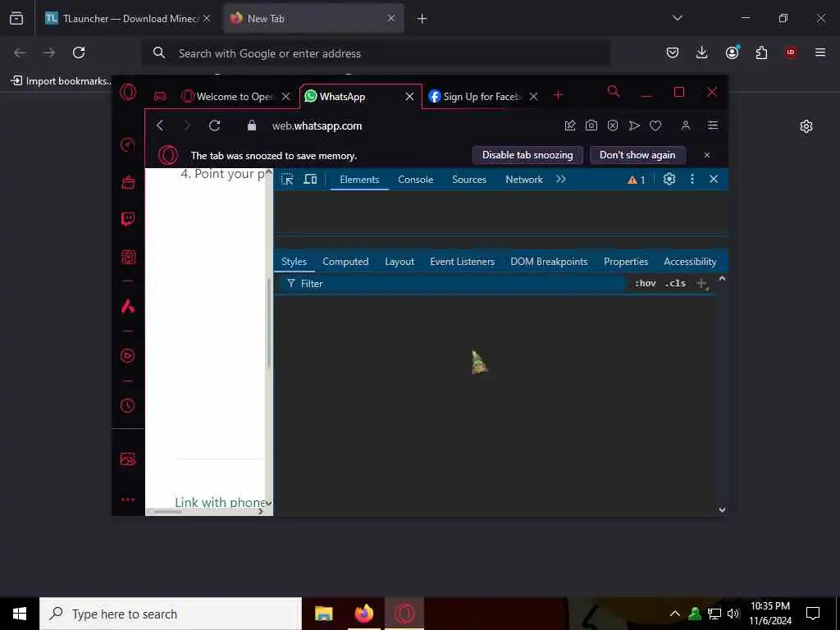Select the Computed subtab
The width and height of the screenshot is (840, 630).
click(345, 262)
